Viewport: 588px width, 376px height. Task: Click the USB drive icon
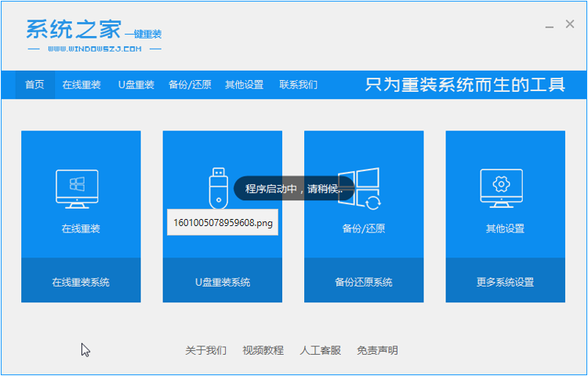point(219,188)
